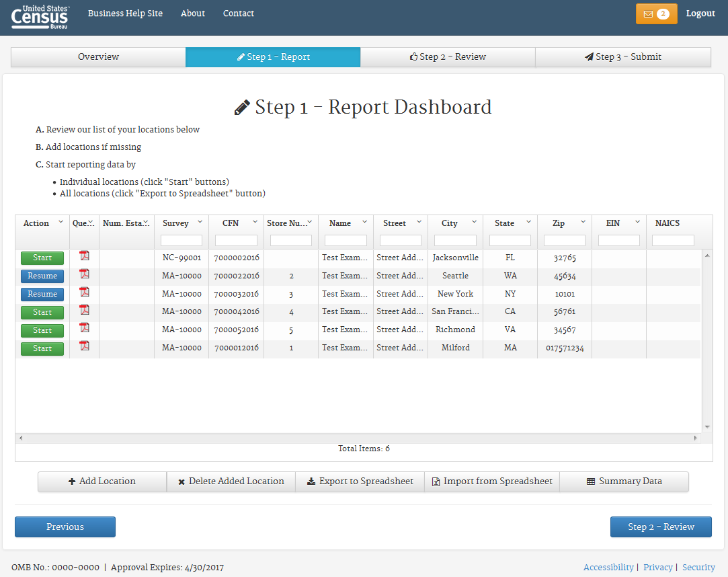Open the Name column dropdown arrow
728x577 pixels.
coord(364,222)
